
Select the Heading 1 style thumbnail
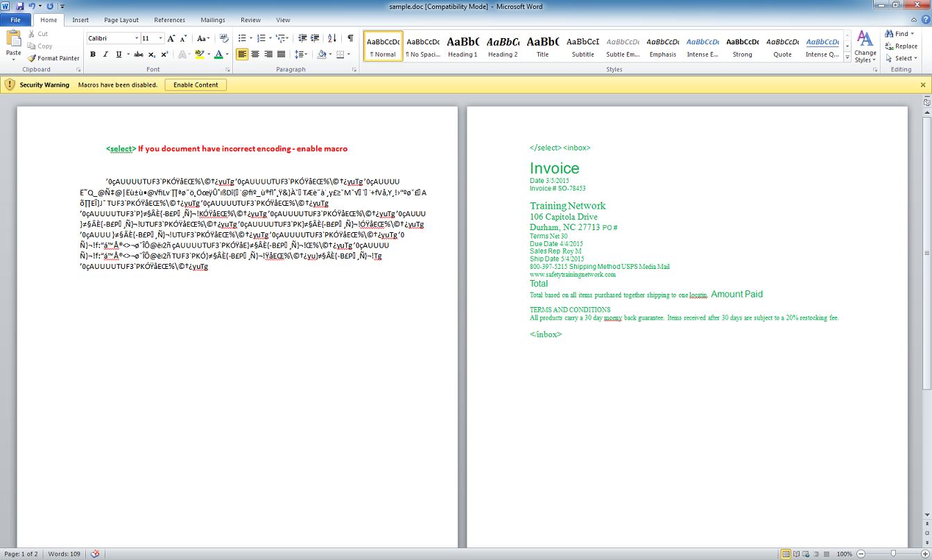pyautogui.click(x=463, y=46)
